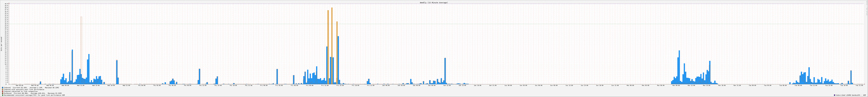Click the green recommended average legend swatch
The width and height of the screenshot is (868, 97).
pos(3,95)
